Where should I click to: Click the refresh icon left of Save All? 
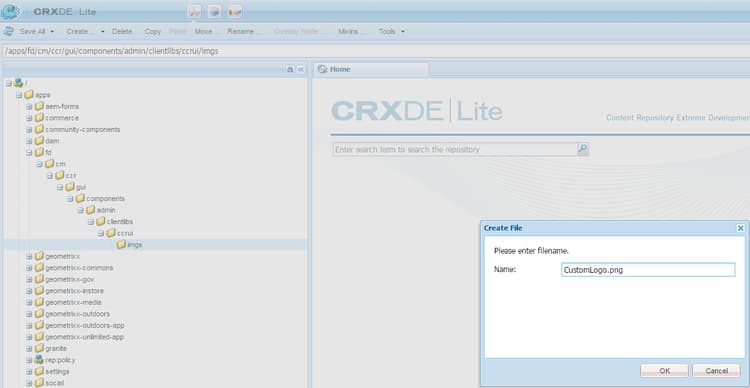coord(9,31)
